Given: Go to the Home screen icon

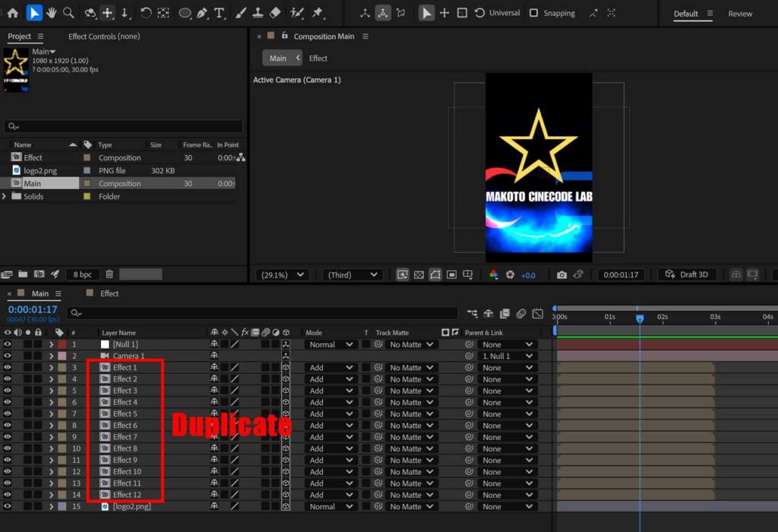Looking at the screenshot, I should [x=13, y=13].
